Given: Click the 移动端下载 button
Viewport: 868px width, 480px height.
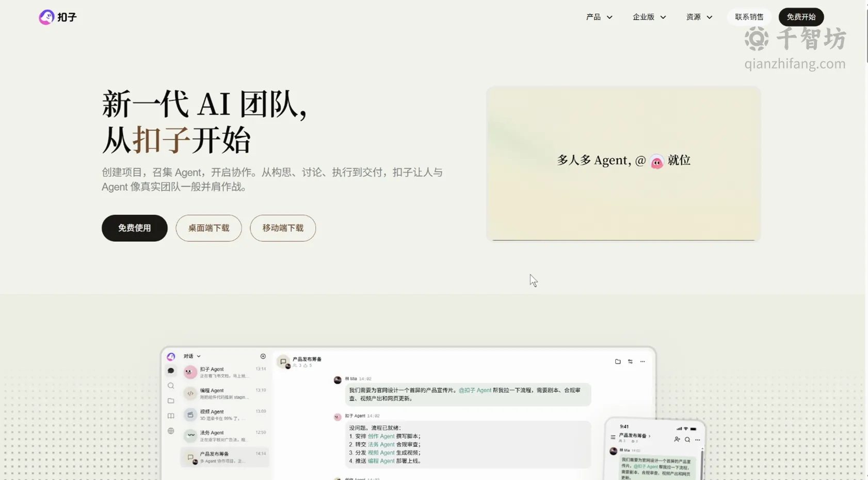Looking at the screenshot, I should (283, 228).
